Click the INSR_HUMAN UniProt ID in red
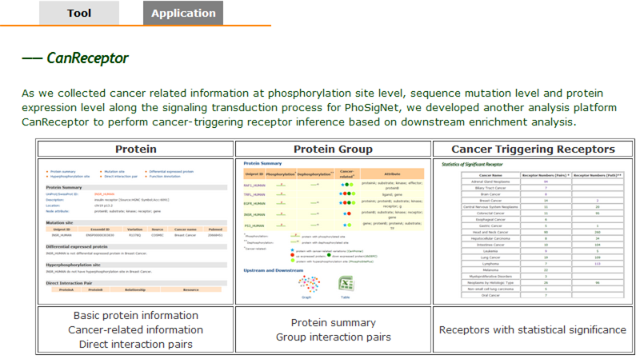 click(104, 193)
